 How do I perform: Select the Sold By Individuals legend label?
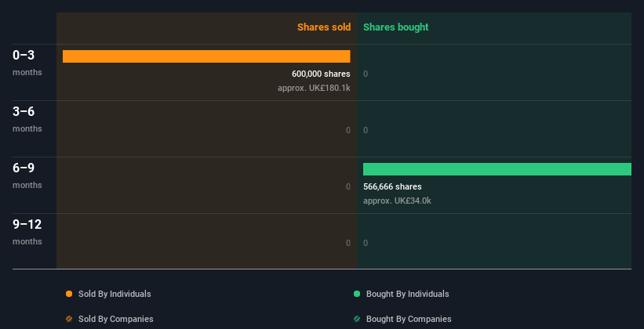coord(115,294)
